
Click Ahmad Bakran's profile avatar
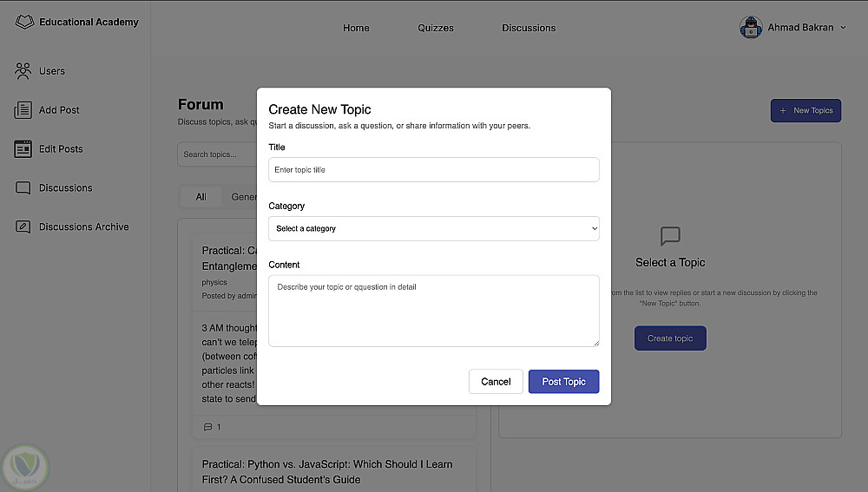tap(751, 28)
